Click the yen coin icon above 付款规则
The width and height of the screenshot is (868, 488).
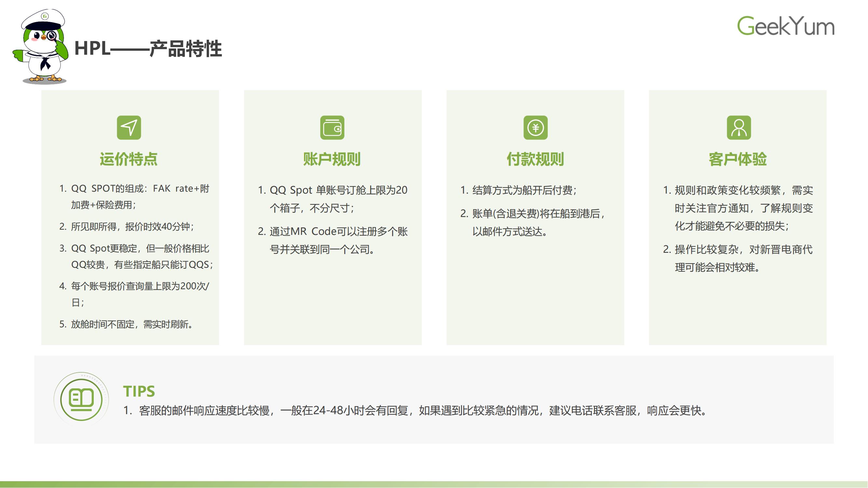[x=535, y=128]
